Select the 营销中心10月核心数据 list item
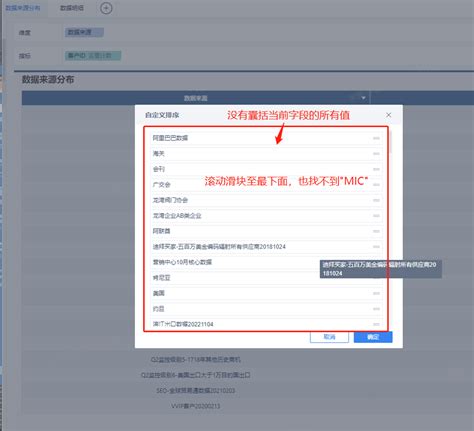This screenshot has height=431, width=474. pos(266,262)
